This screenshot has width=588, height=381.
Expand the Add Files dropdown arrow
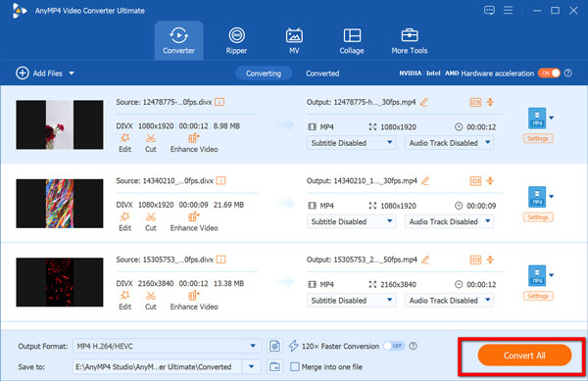(x=72, y=73)
